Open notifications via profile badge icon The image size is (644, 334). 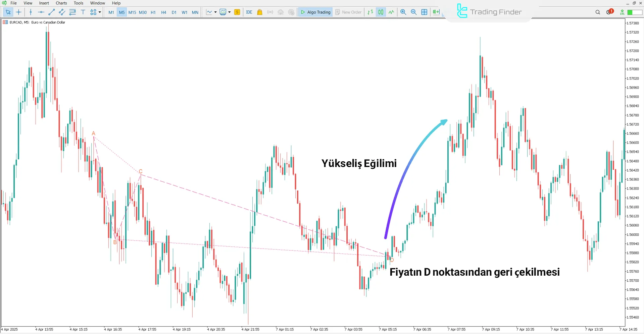pyautogui.click(x=609, y=12)
